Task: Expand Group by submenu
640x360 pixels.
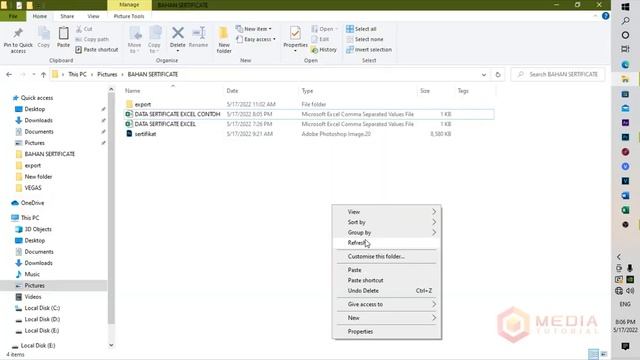Action: coord(387,232)
